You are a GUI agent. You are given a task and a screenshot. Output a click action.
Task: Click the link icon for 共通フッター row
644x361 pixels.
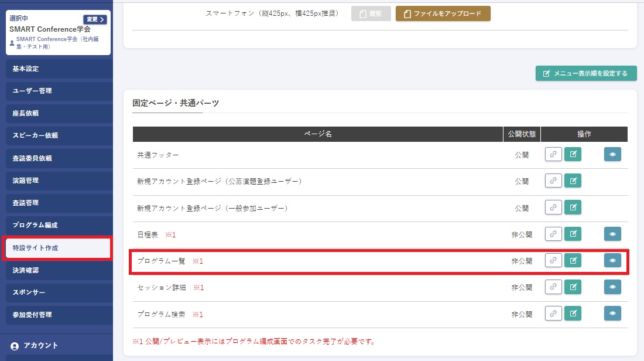click(553, 154)
